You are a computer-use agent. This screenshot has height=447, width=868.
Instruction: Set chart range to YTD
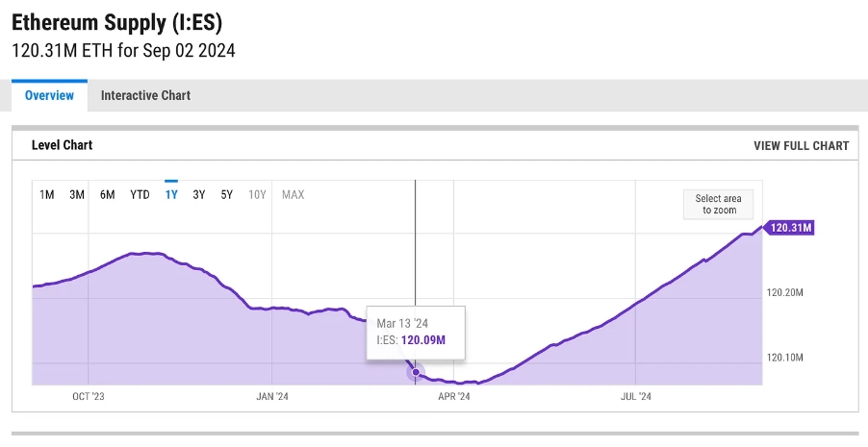pyautogui.click(x=140, y=195)
